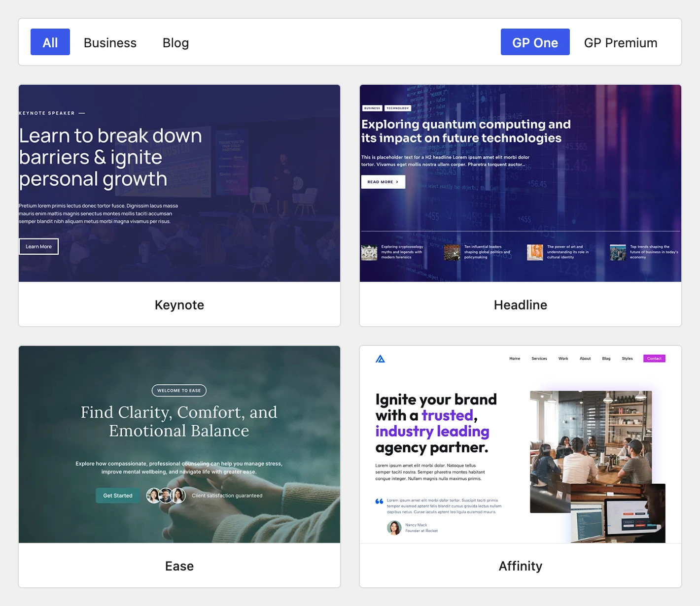Filter sites by Business category
700x606 pixels.
pos(110,42)
